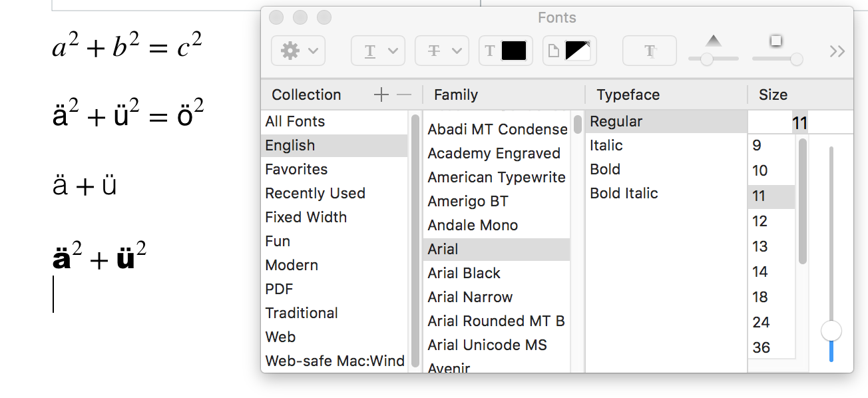Image resolution: width=868 pixels, height=398 pixels.
Task: Click the black text color swatch
Action: click(513, 51)
